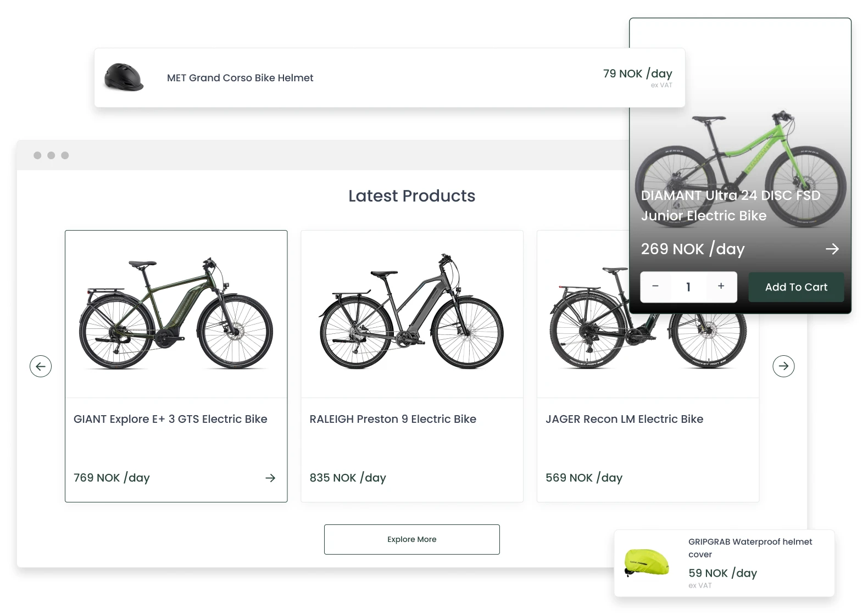
Task: Add the DIAMANT bike to cart
Action: coord(796,287)
